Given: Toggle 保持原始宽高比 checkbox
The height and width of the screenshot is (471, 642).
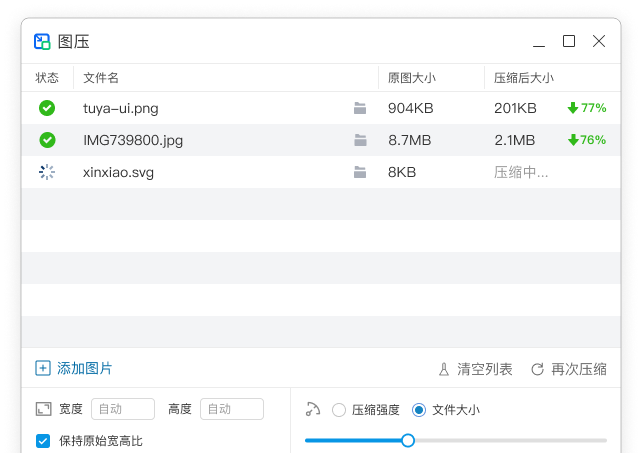Looking at the screenshot, I should (x=43, y=441).
